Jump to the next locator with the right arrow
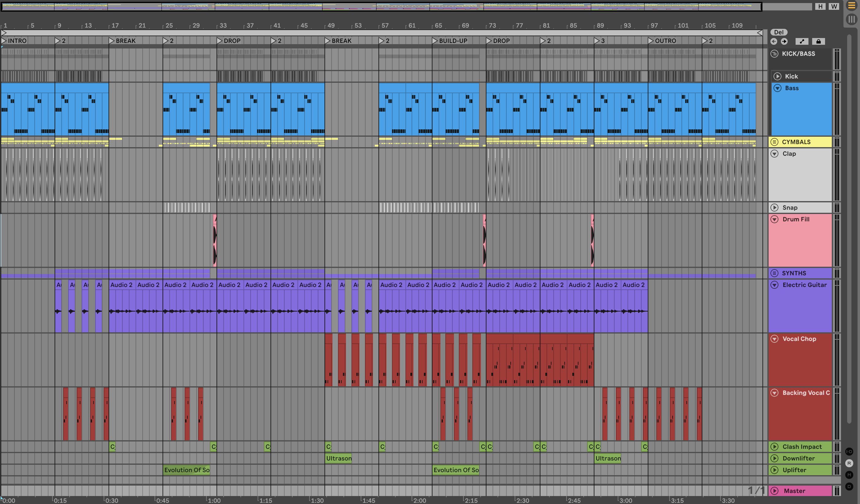 pos(784,41)
